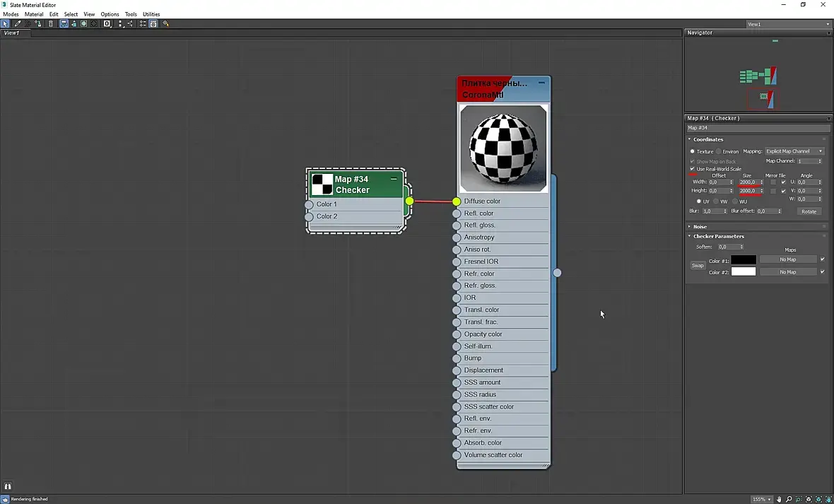This screenshot has height=504, width=834.
Task: Open the Mapping dropdown
Action: pos(794,151)
